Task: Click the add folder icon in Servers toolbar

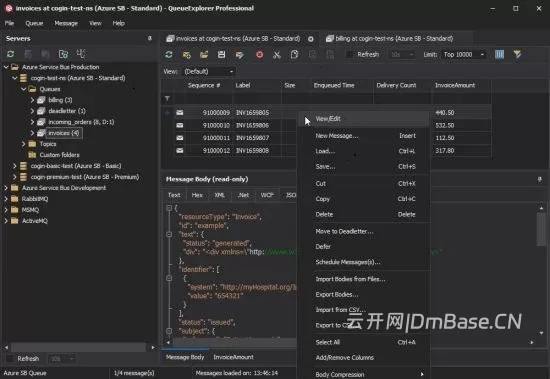Action: [x=63, y=54]
